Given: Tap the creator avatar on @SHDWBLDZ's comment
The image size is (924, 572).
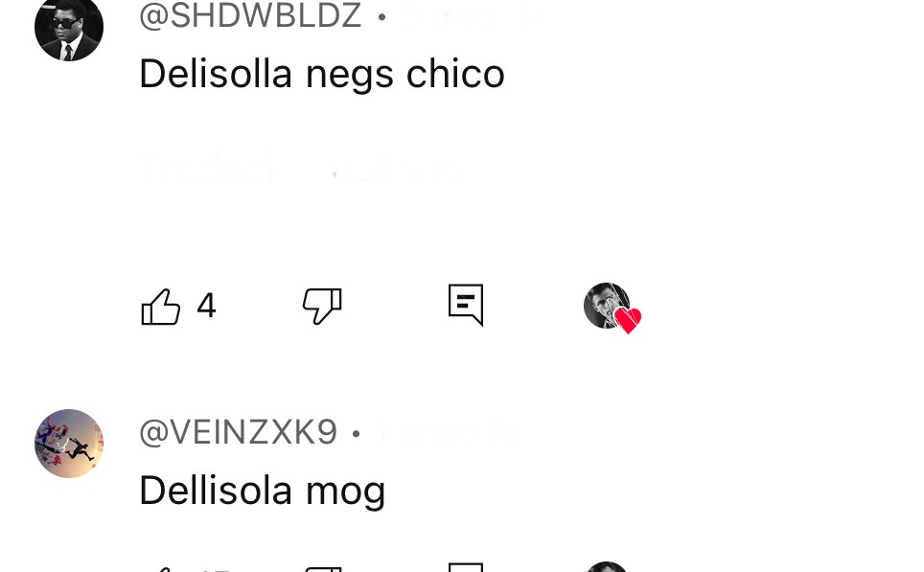Looking at the screenshot, I should click(607, 305).
